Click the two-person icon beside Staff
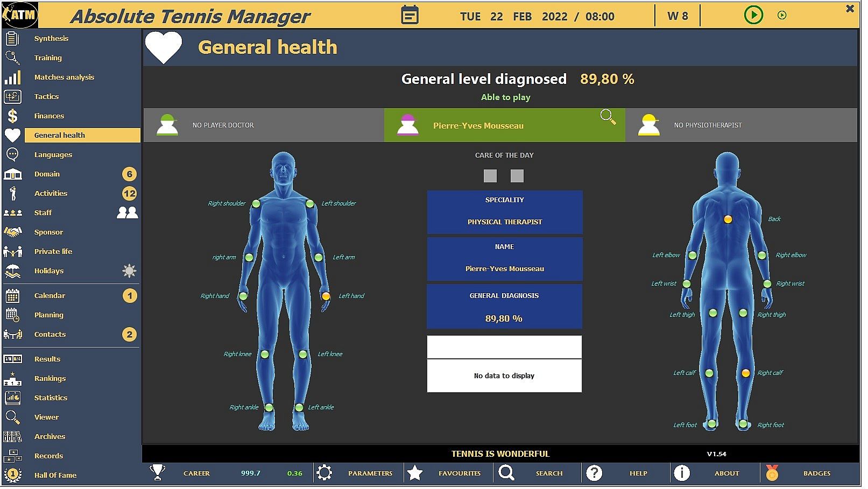 128,214
